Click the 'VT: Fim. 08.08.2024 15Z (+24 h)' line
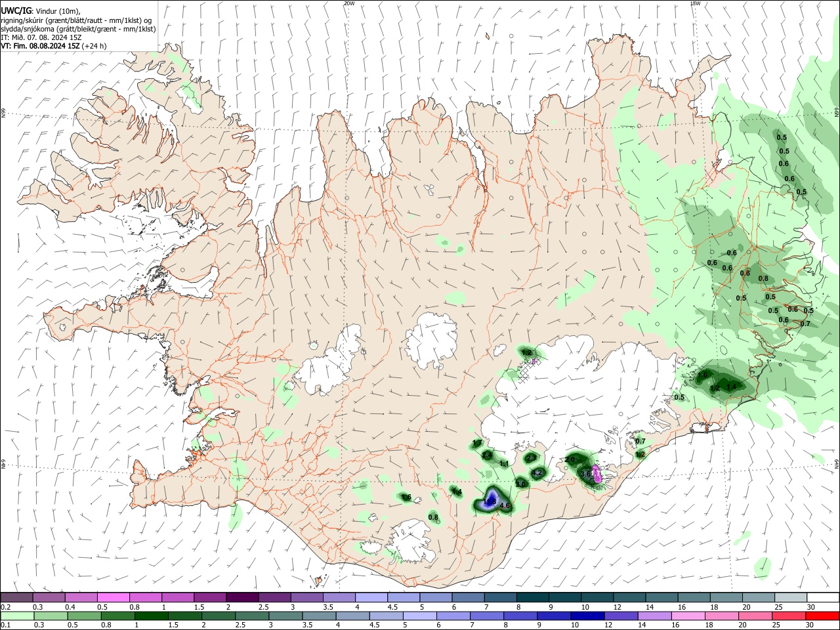This screenshot has width=840, height=630. (x=54, y=46)
